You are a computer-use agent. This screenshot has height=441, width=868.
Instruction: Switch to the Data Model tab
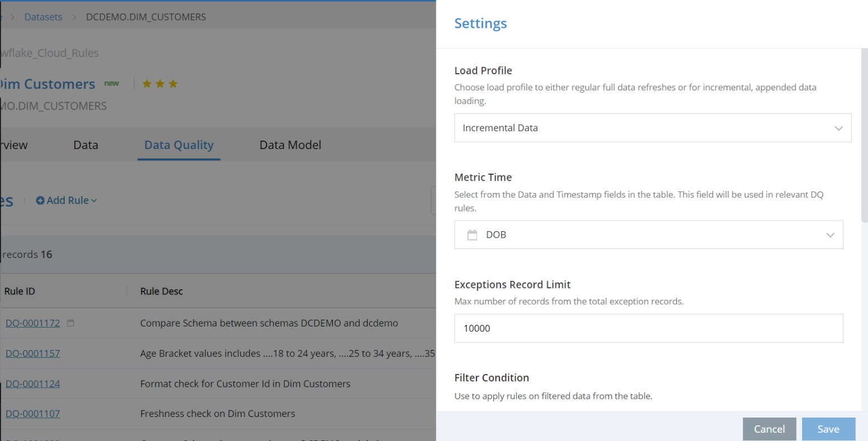pos(290,145)
